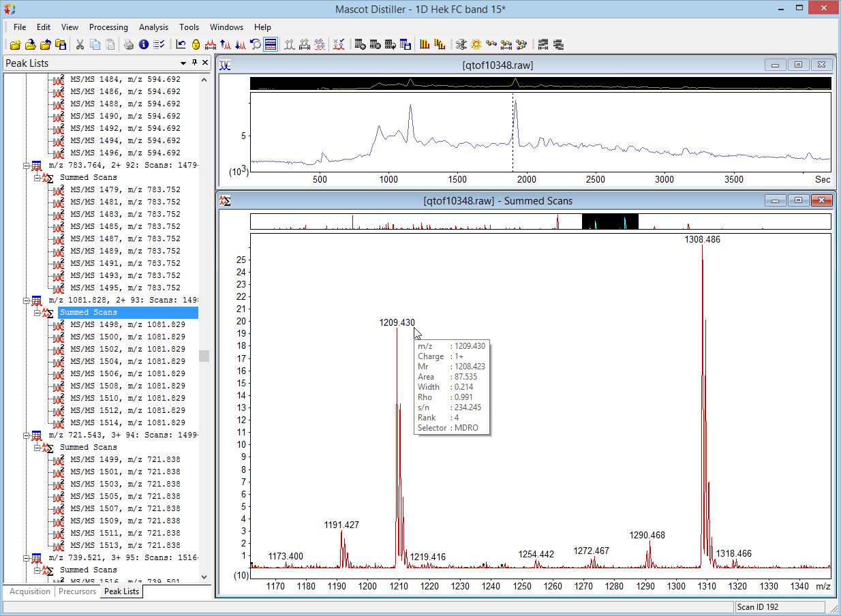Open the Help menu
This screenshot has width=841, height=616.
pos(262,27)
